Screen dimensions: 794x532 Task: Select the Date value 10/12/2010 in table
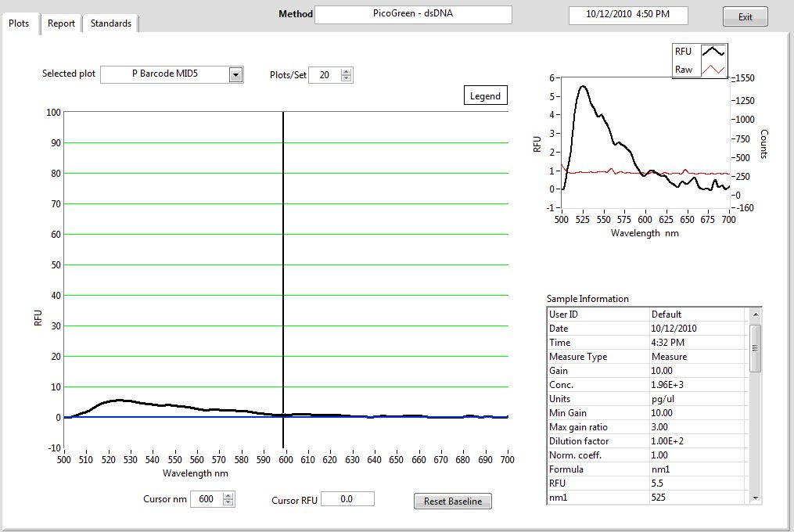coord(674,329)
